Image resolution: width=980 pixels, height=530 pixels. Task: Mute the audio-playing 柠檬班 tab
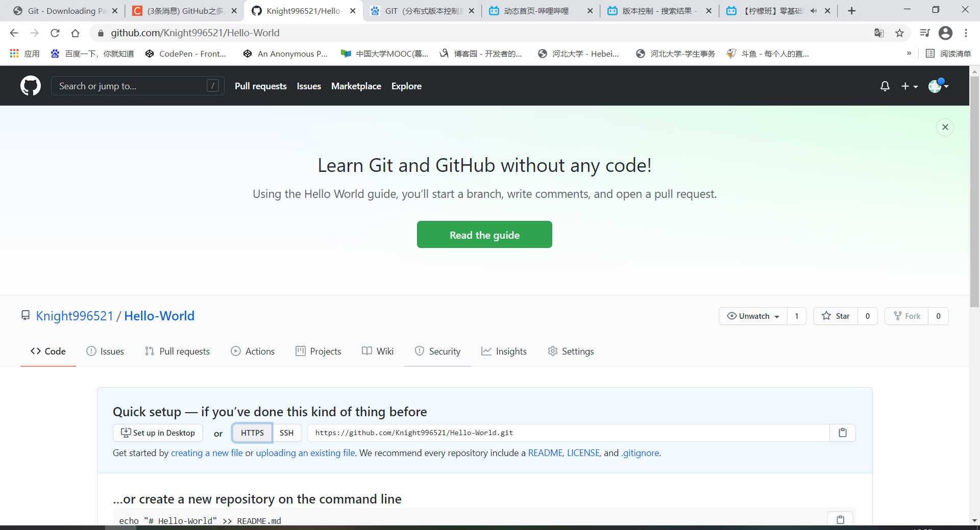tap(813, 11)
